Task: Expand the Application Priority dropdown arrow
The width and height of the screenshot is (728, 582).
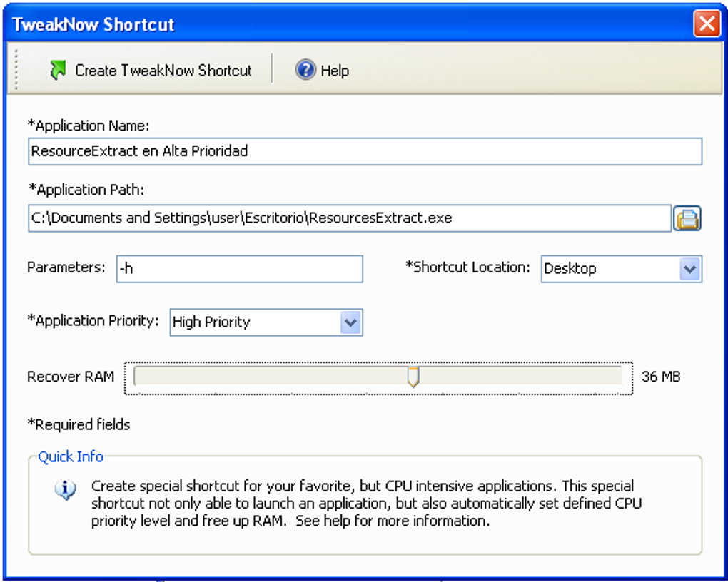Action: coord(350,322)
